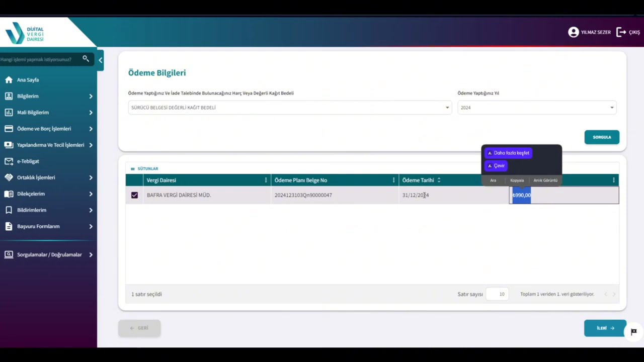
Task: Log out with the ÇIKIŞ link
Action: (628, 32)
